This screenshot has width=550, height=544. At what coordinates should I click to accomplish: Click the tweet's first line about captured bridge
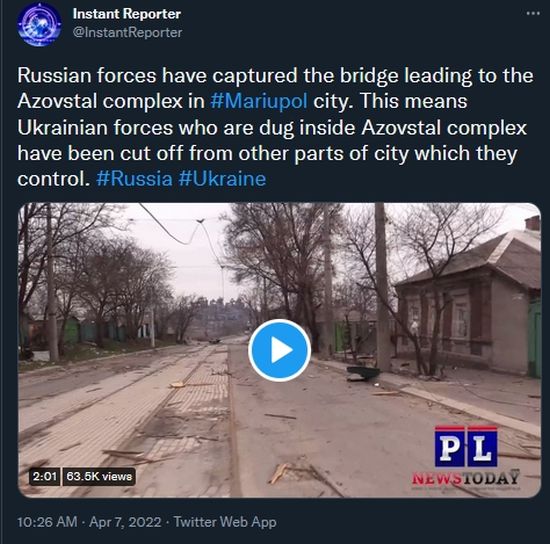(x=275, y=76)
